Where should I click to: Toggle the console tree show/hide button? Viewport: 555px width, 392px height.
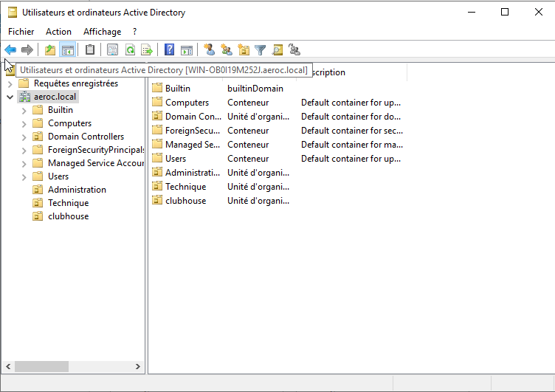[67, 49]
